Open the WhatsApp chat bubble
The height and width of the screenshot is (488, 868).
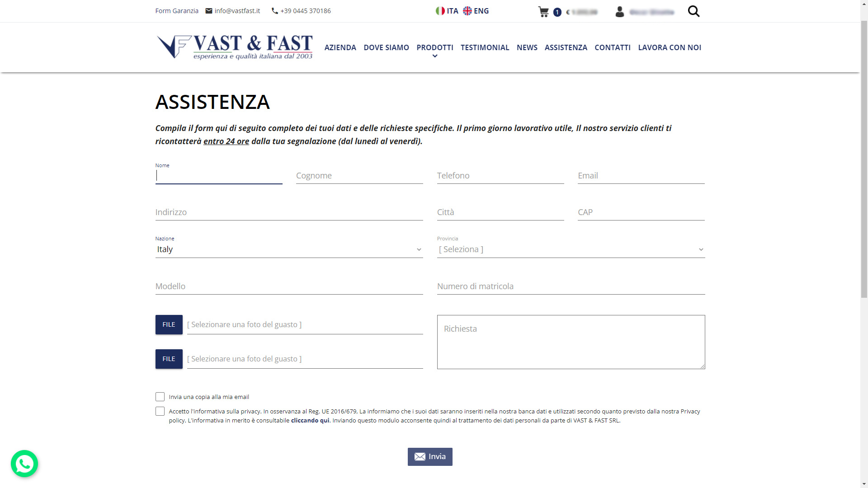tap(24, 464)
